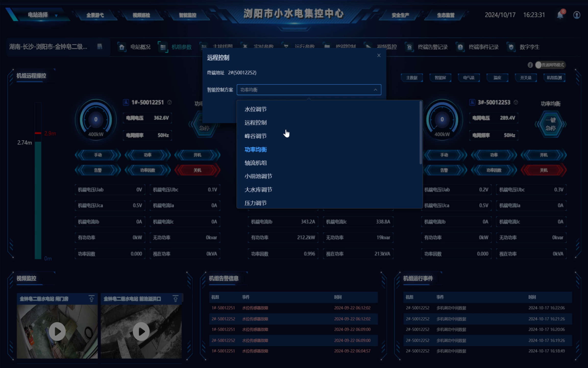Screen dimensions: 588x368
Task: Click help icon beside 3#-50012253
Action: click(x=516, y=102)
